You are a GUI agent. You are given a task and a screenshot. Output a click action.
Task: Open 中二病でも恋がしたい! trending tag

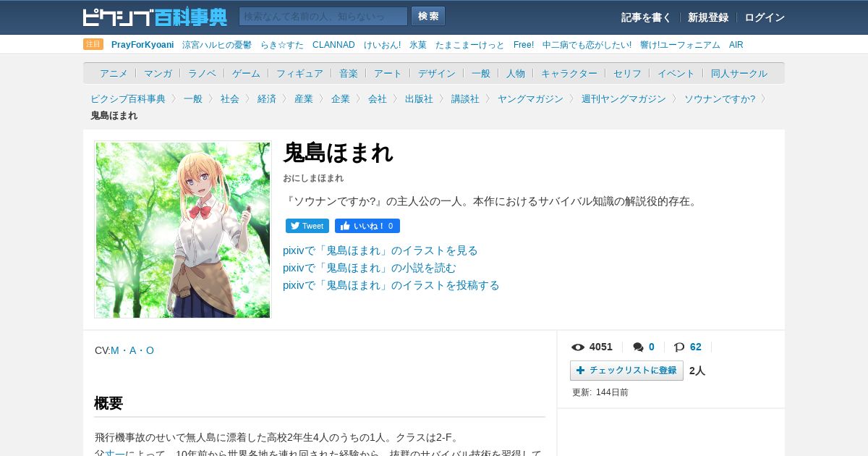(x=587, y=45)
